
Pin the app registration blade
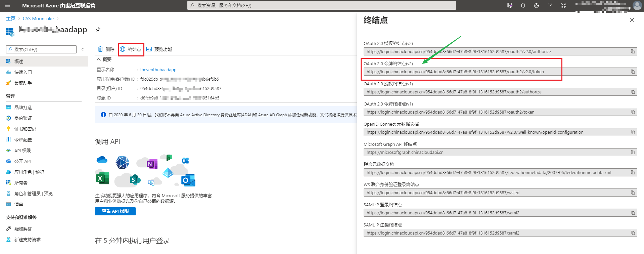click(x=98, y=30)
